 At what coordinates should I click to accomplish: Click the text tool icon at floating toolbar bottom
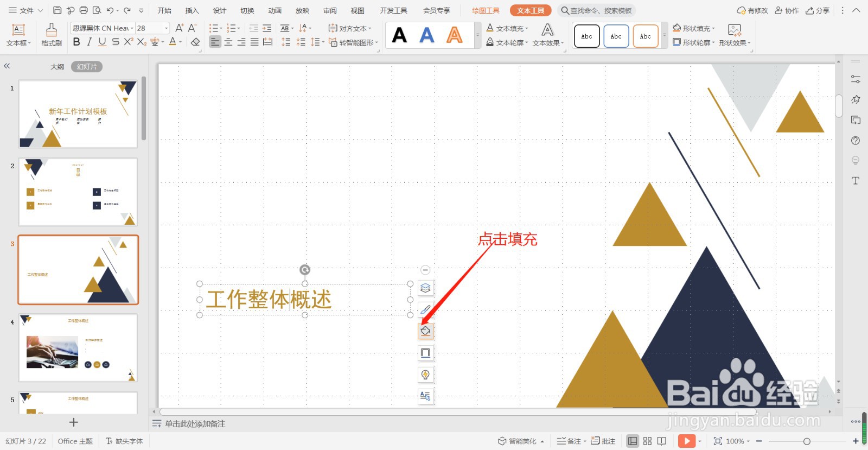pos(425,396)
